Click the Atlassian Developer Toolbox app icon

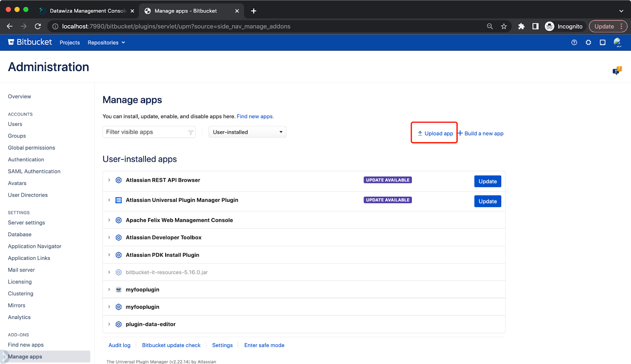click(x=118, y=237)
